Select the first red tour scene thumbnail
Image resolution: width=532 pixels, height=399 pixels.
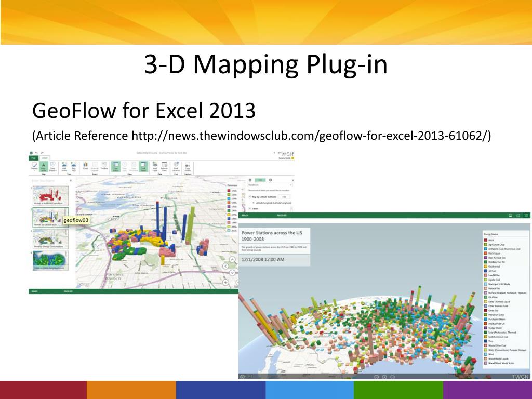(x=50, y=196)
